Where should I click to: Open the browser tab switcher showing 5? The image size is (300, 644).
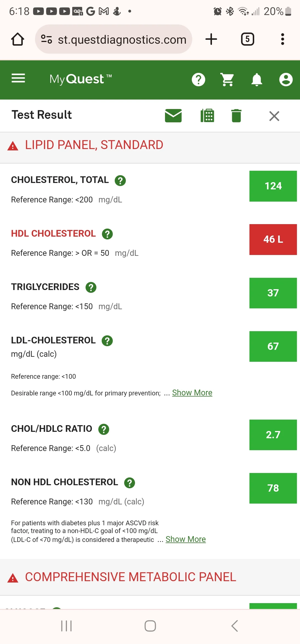247,39
